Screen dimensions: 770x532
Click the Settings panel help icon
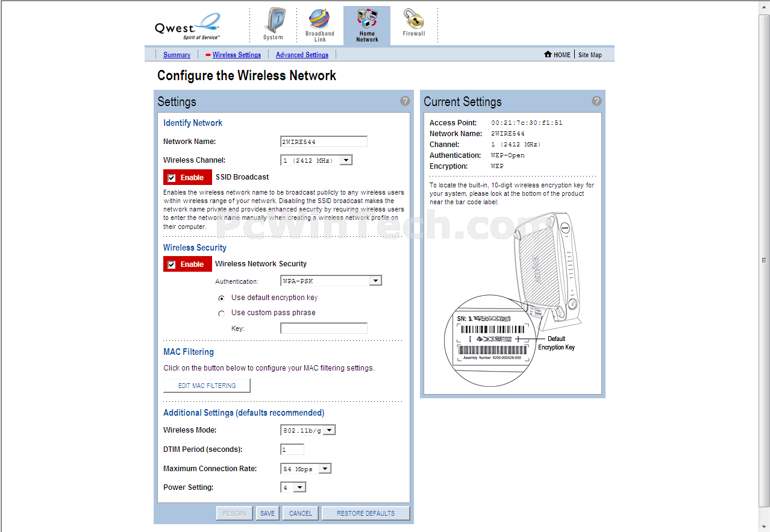coord(405,101)
